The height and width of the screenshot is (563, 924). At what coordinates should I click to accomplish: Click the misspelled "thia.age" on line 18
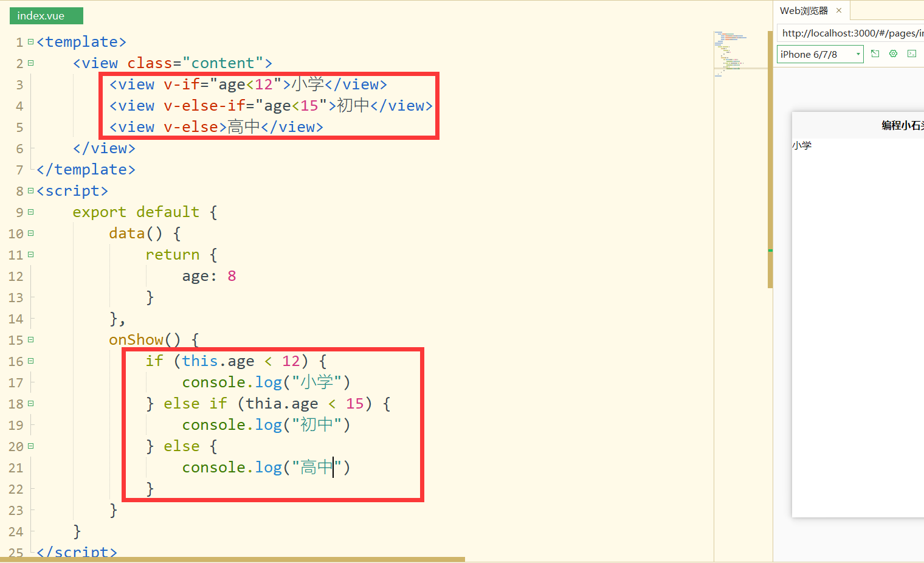[x=282, y=404]
